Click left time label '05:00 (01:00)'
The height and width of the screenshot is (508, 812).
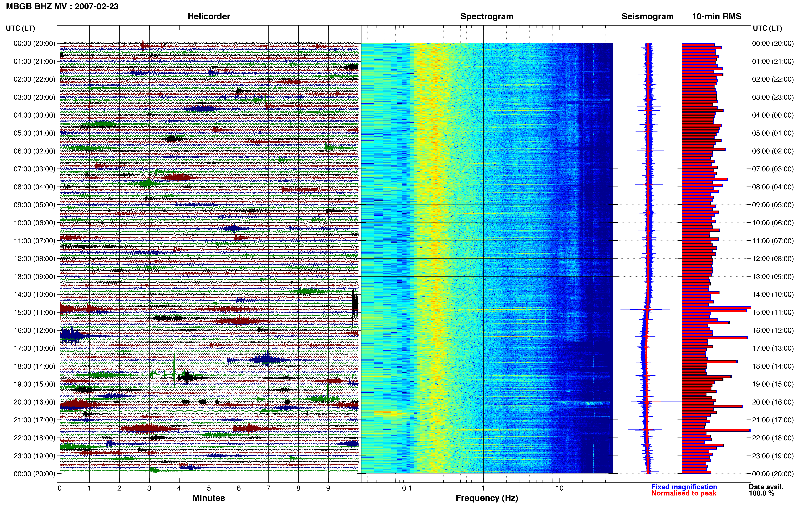pos(34,133)
